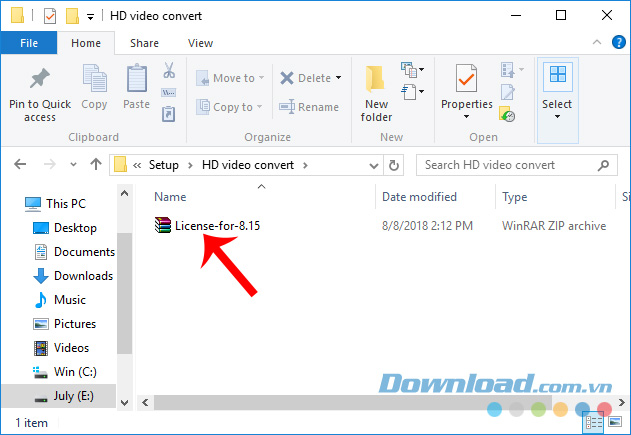Click the Refresh button beside address bar

click(394, 165)
